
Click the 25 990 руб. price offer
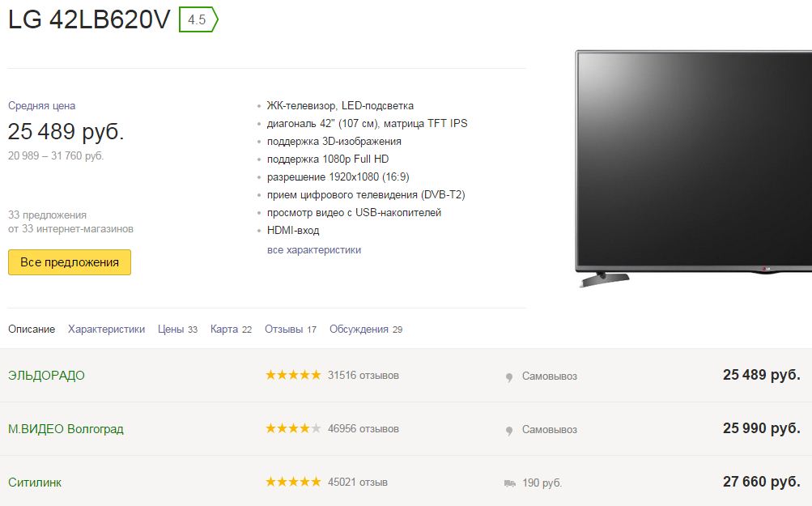761,427
